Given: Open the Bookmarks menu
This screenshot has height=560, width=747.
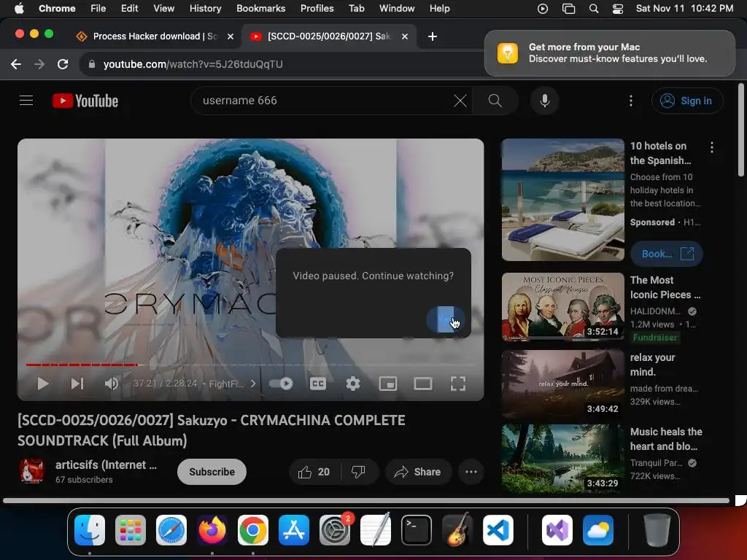Looking at the screenshot, I should [261, 8].
